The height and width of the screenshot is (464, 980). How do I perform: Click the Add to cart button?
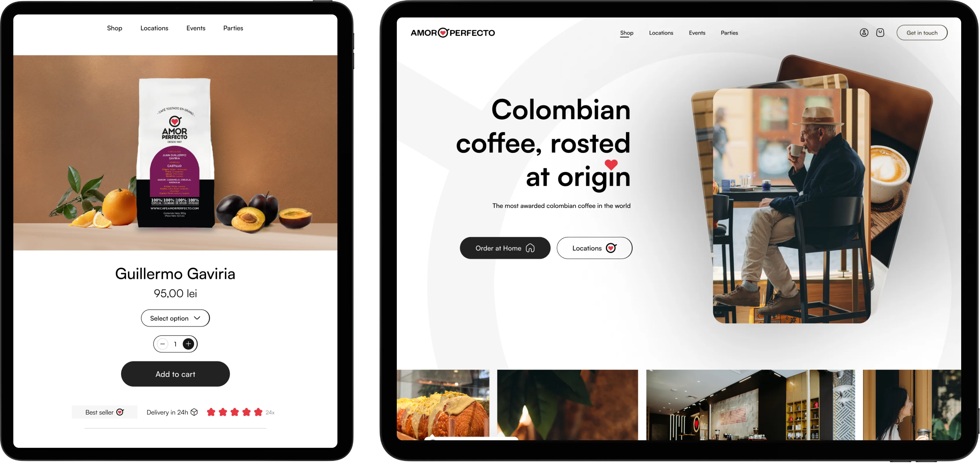point(175,373)
